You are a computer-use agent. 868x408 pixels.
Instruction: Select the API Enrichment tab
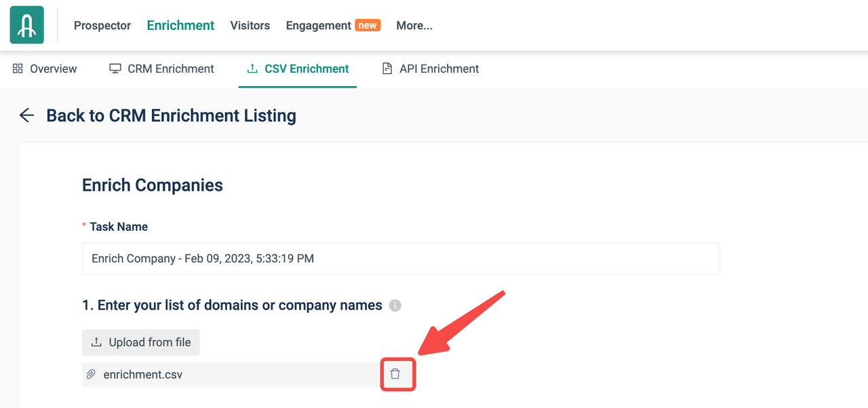click(439, 69)
